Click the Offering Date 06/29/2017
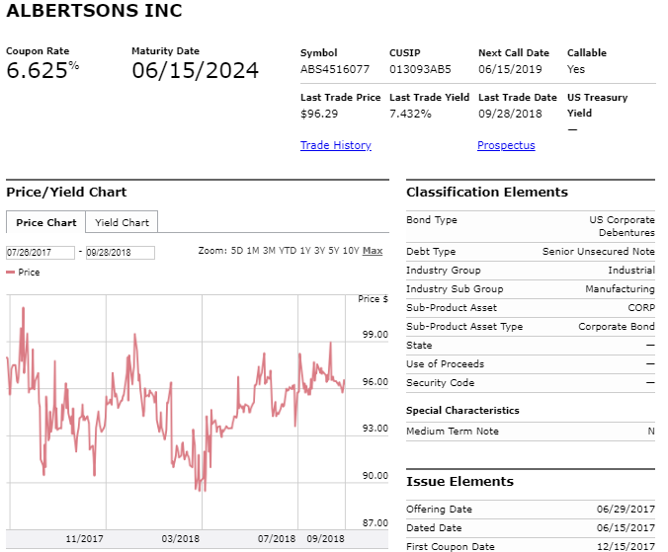The height and width of the screenshot is (552, 668). coord(625,509)
